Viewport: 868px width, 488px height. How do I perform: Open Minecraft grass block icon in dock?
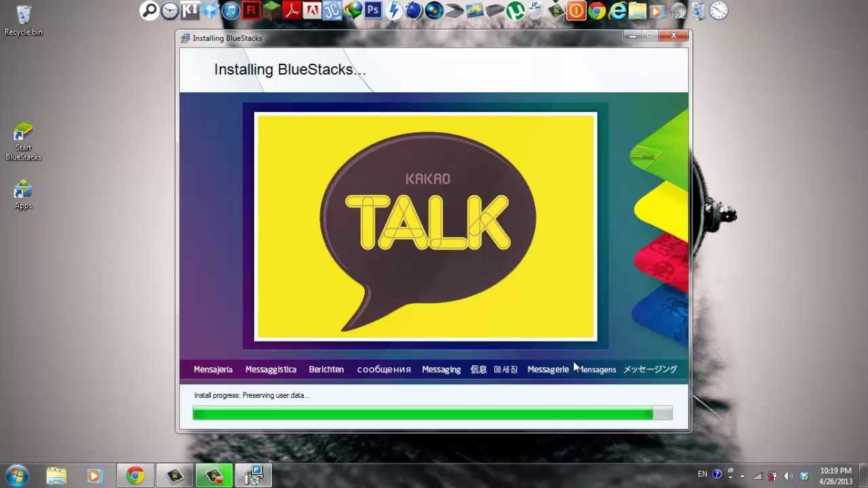[x=271, y=10]
